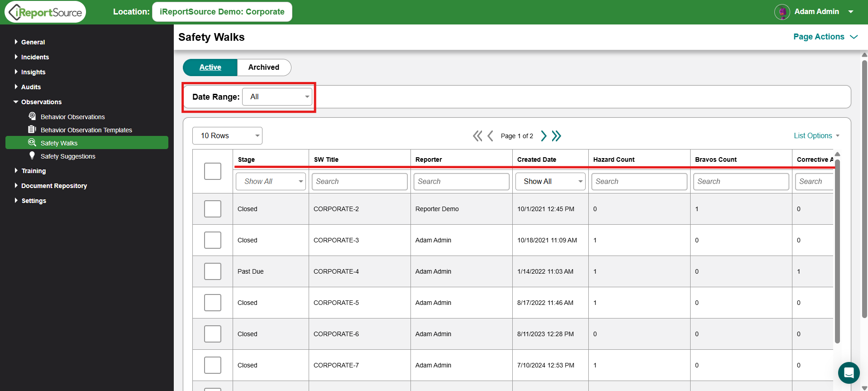Image resolution: width=868 pixels, height=391 pixels.
Task: Expand the Insights sidebar section
Action: [x=30, y=72]
